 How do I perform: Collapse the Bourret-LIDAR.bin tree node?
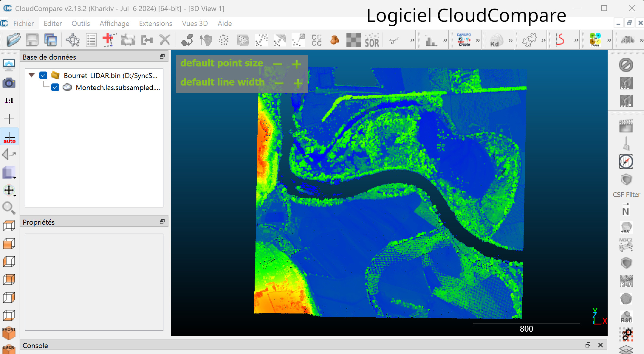[x=32, y=75]
